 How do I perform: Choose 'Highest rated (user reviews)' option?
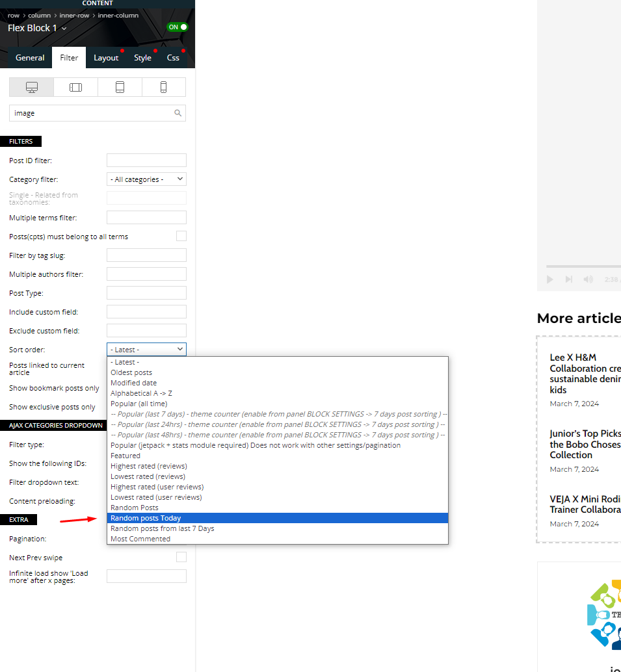[x=278, y=487]
